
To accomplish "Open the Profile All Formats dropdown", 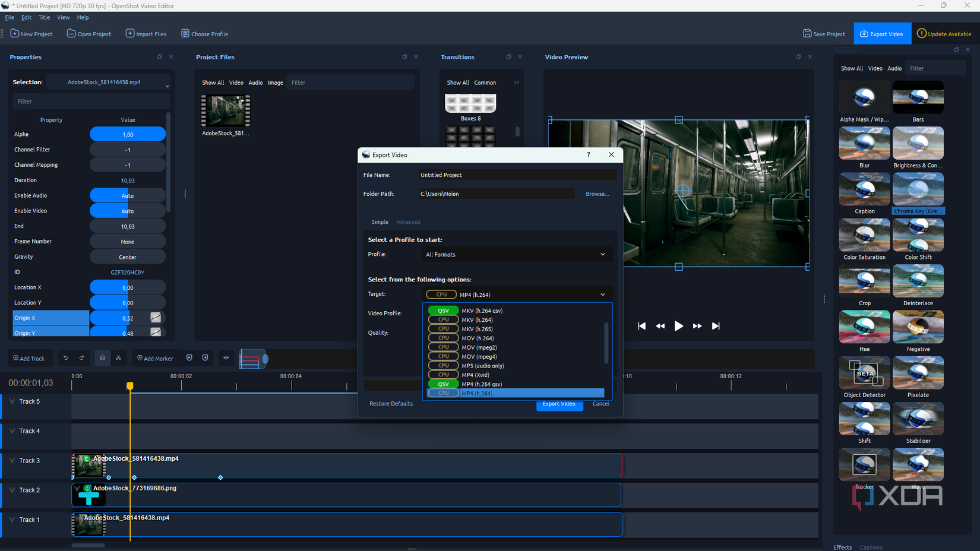I will pos(515,254).
